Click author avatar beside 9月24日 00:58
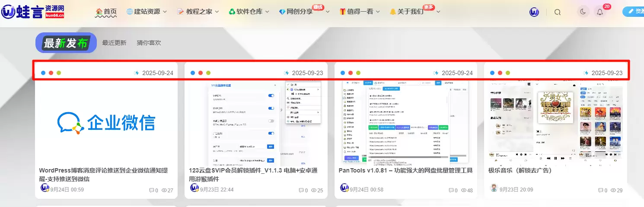Screen dimensions: 644x207 pos(344,188)
